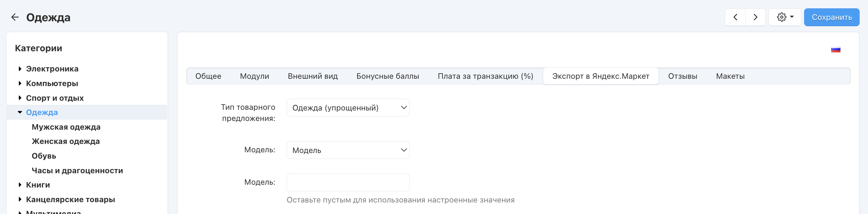The height and width of the screenshot is (214, 868).
Task: Expand the Электроника category
Action: pos(20,69)
